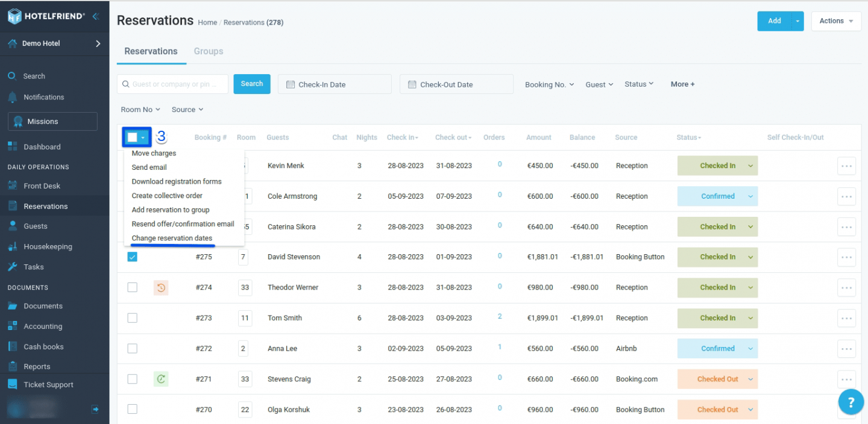Expand Cole Armstrong Confirmed status dropdown
Viewport: 868px width, 424px height.
click(750, 196)
